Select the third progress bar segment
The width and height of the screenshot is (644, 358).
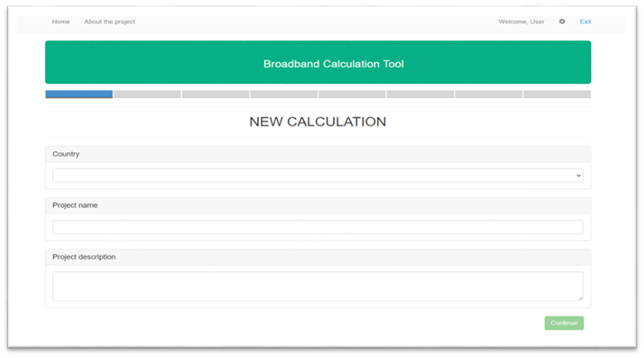tap(215, 94)
